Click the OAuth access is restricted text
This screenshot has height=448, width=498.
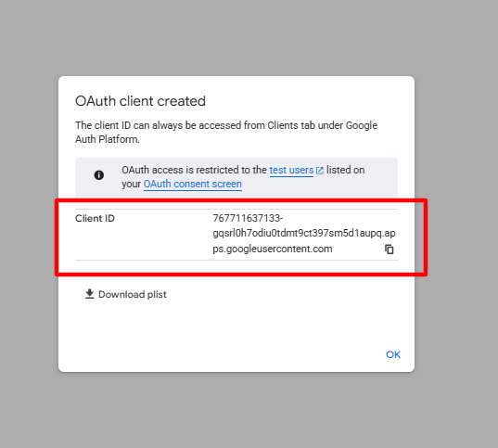coord(194,170)
